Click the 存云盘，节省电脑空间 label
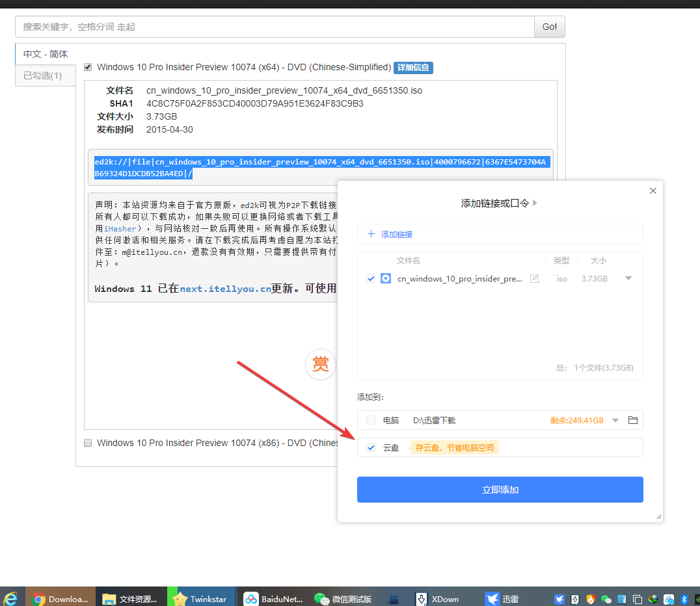The height and width of the screenshot is (606, 700). pos(455,447)
